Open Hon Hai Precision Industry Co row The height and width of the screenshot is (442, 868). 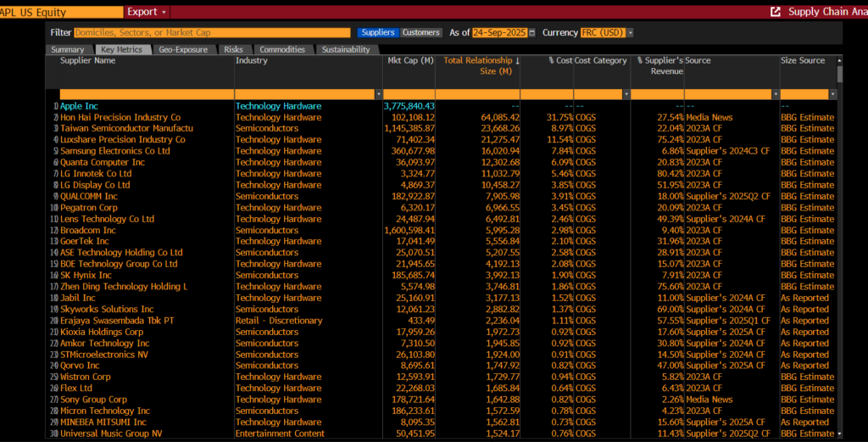120,117
